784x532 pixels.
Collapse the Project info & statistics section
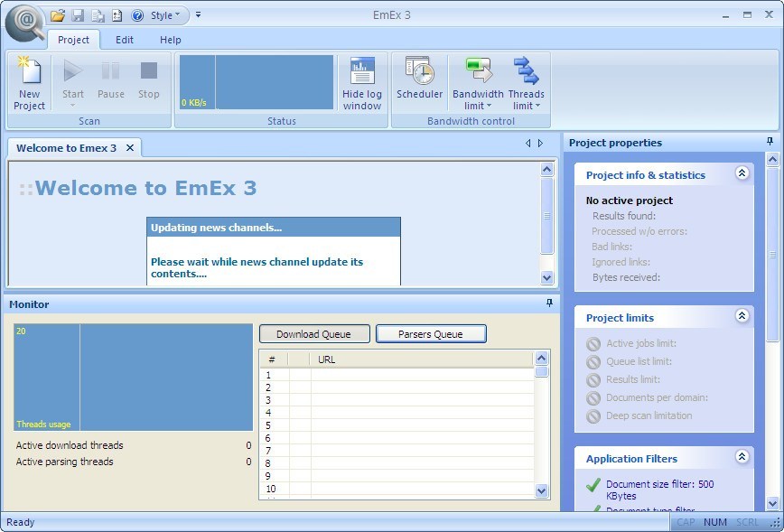point(742,173)
